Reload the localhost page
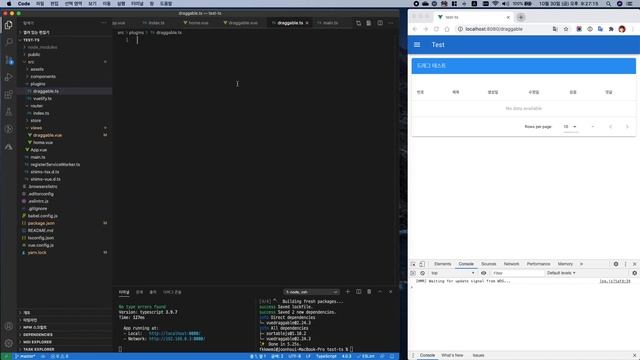 436,29
